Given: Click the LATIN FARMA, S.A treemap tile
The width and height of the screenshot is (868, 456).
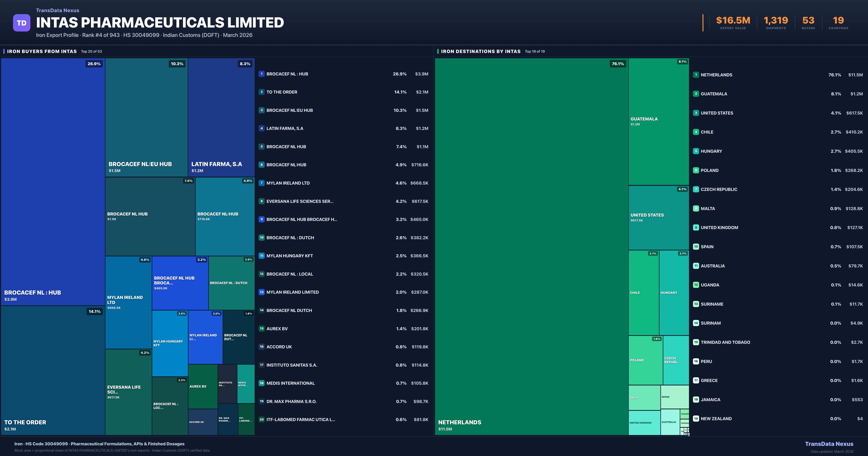Looking at the screenshot, I should click(x=221, y=117).
